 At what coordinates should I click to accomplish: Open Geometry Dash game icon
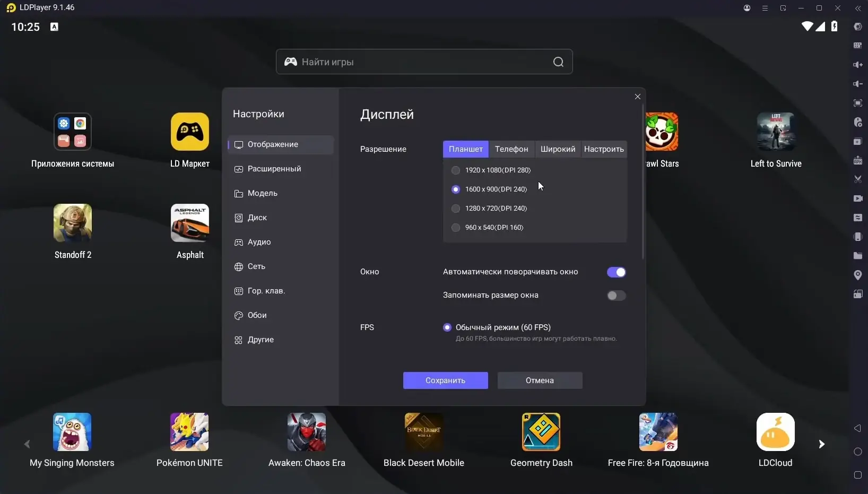tap(541, 432)
